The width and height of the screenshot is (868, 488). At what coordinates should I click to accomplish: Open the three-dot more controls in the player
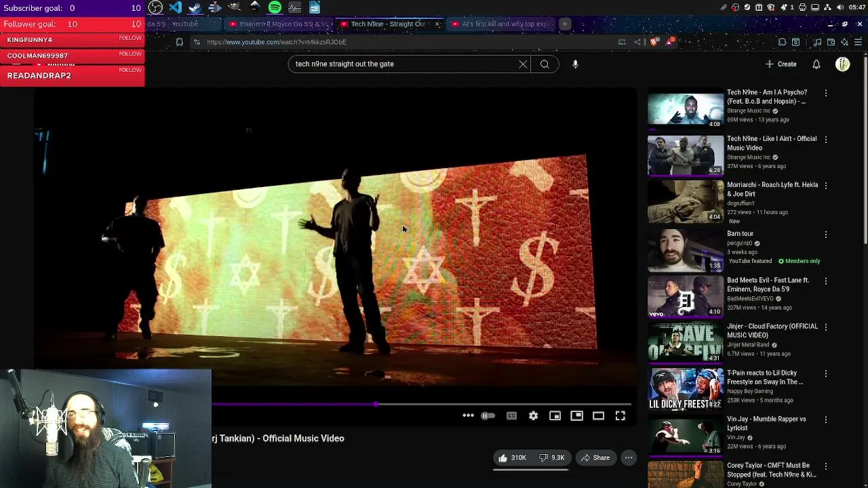[x=468, y=415]
